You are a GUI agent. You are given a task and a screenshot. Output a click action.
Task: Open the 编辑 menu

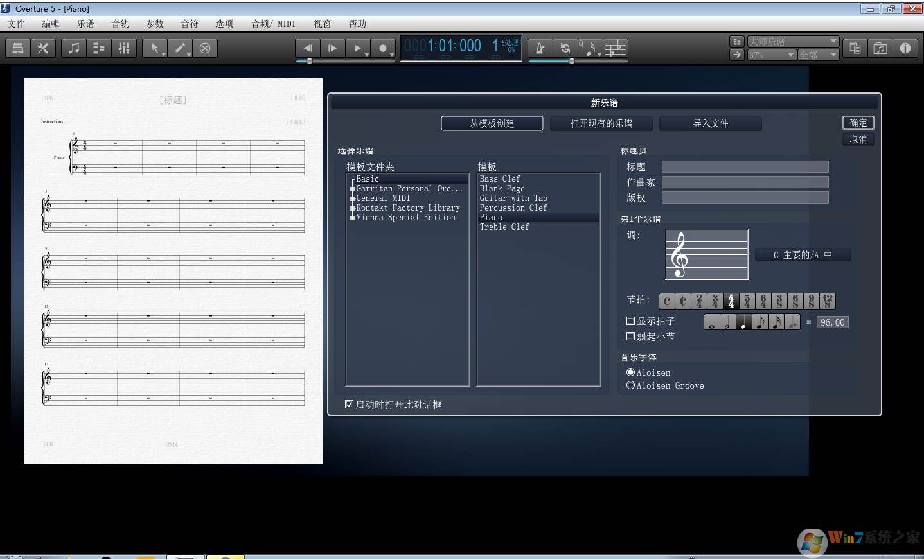(51, 24)
